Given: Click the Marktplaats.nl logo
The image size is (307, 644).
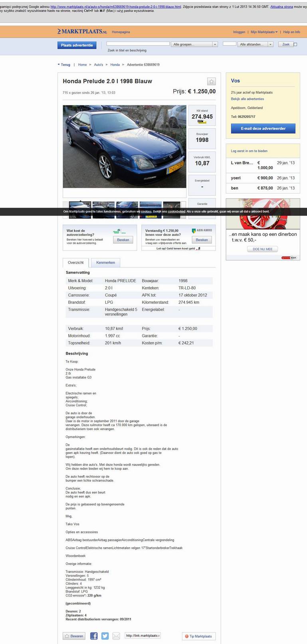Looking at the screenshot, I should pyautogui.click(x=82, y=32).
